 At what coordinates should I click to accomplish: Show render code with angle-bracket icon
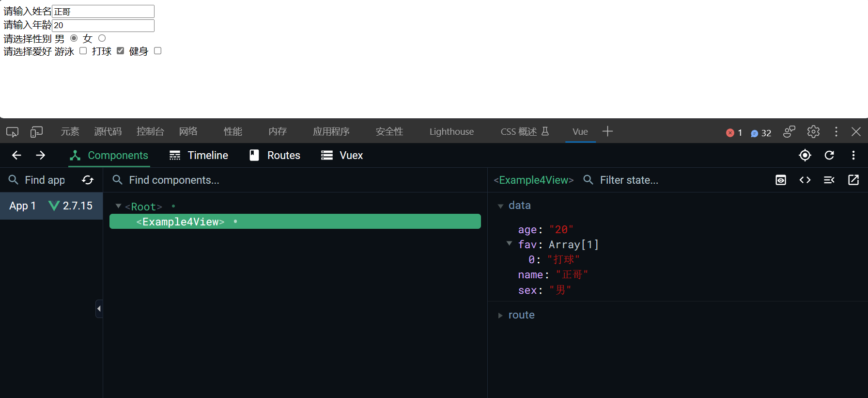(805, 180)
